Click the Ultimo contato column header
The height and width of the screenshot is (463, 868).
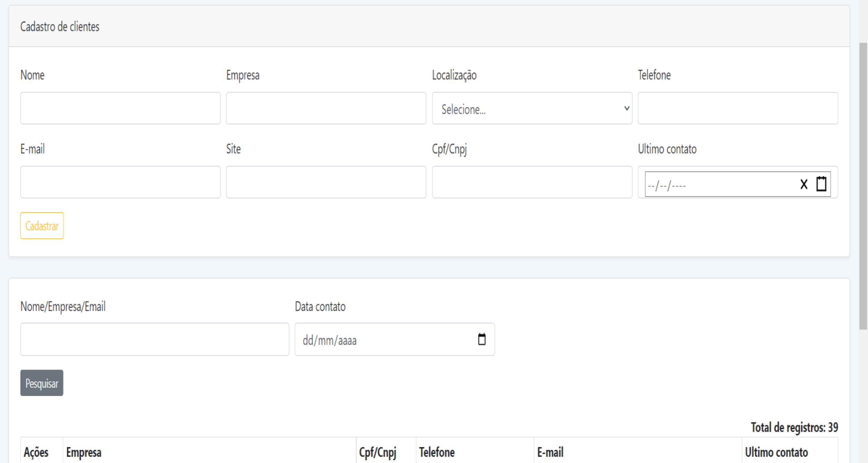[776, 452]
